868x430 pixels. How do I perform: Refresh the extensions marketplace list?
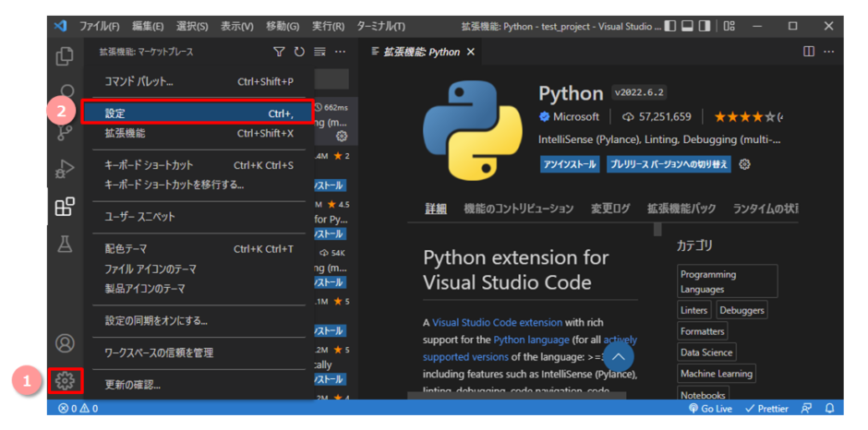click(299, 52)
